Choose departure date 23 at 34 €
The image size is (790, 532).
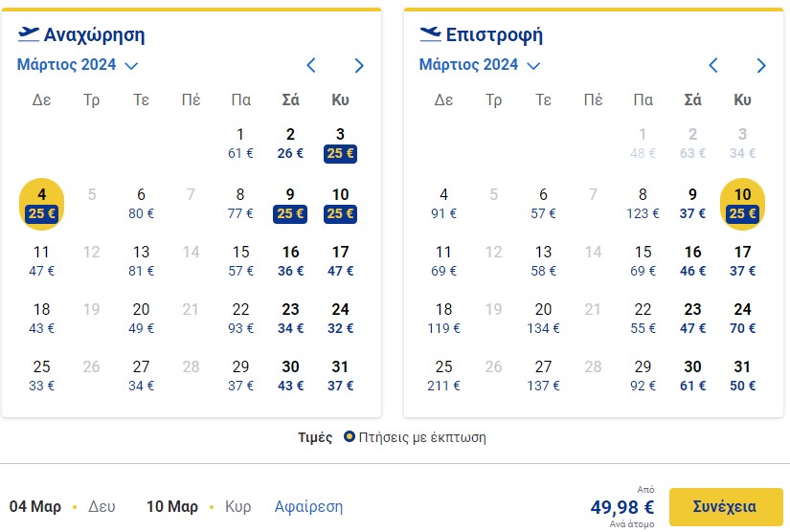(x=290, y=319)
